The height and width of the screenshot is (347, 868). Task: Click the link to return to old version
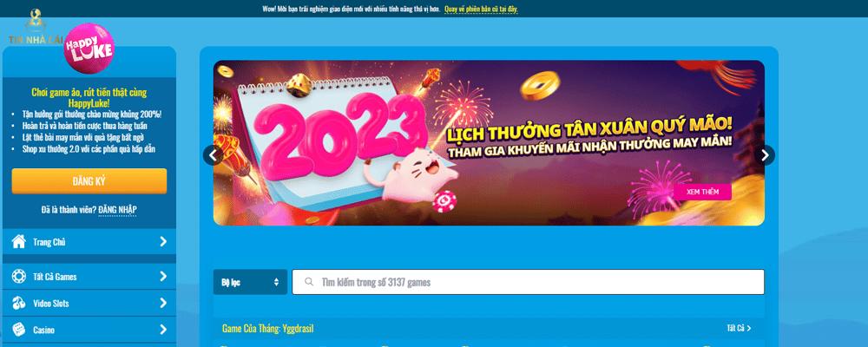[481, 9]
